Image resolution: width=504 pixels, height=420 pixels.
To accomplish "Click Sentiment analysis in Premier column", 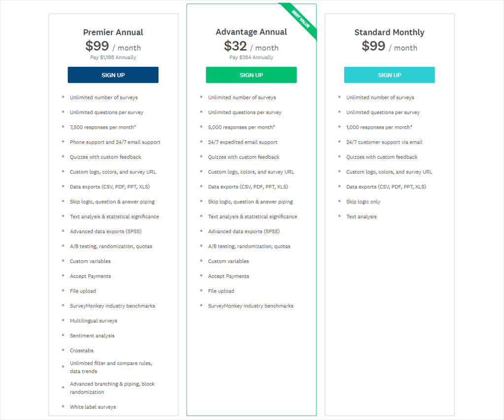I will tap(92, 335).
